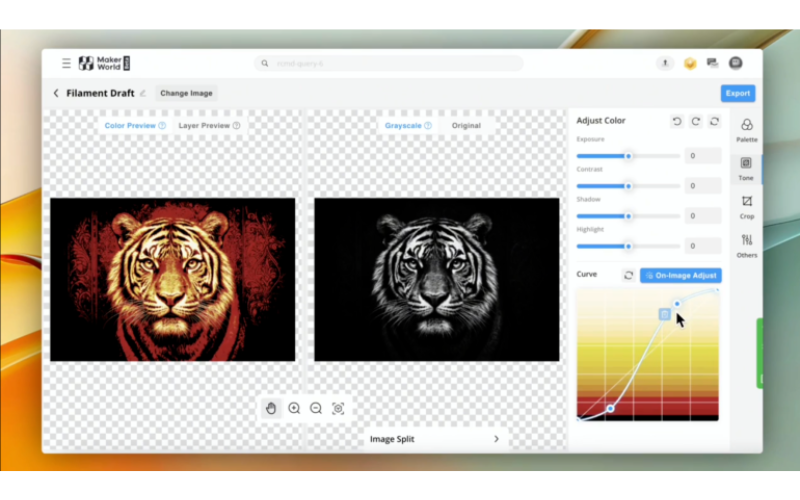
Task: Open the Tone panel
Action: tap(746, 169)
